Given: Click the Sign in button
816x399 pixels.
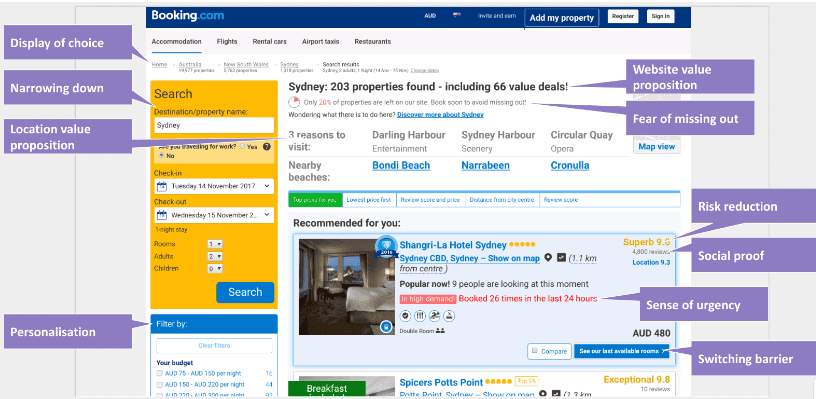Looking at the screenshot, I should coord(661,17).
